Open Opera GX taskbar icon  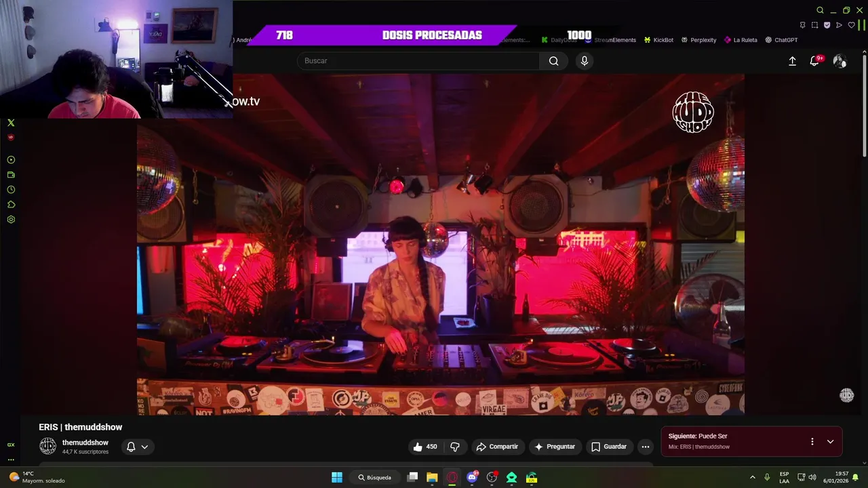tap(452, 477)
